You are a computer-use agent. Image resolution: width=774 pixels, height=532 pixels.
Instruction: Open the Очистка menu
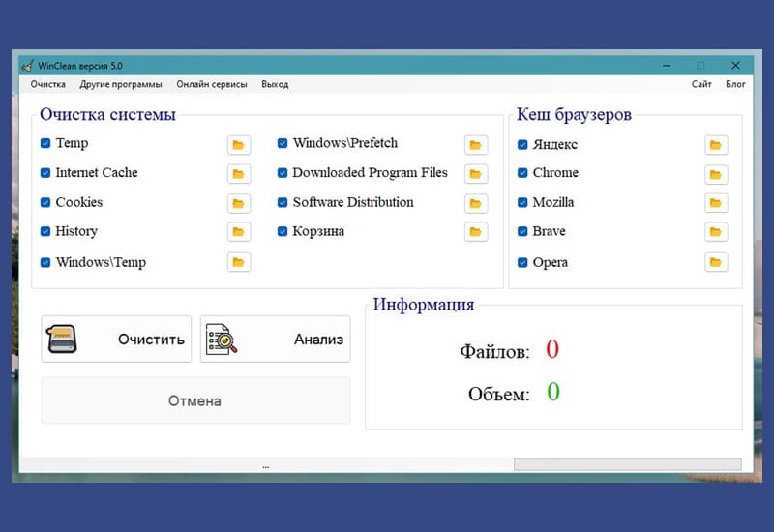pos(47,84)
